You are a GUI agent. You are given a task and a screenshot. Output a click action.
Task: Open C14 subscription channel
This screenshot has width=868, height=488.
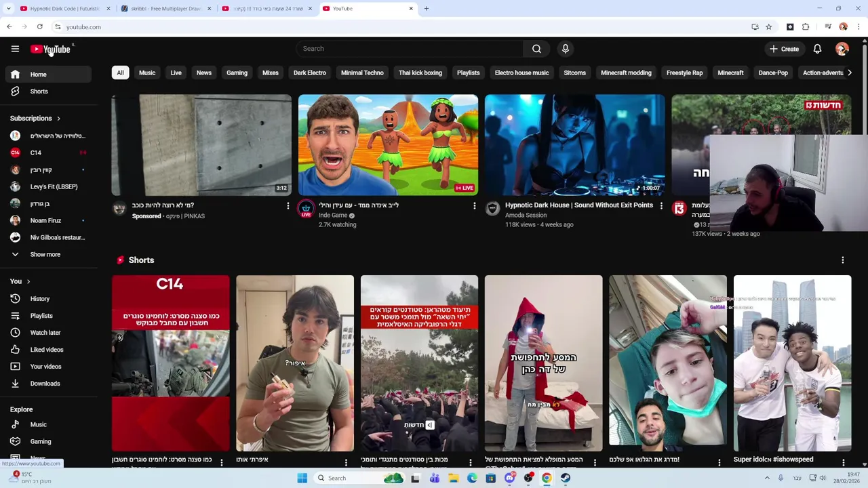coord(35,153)
